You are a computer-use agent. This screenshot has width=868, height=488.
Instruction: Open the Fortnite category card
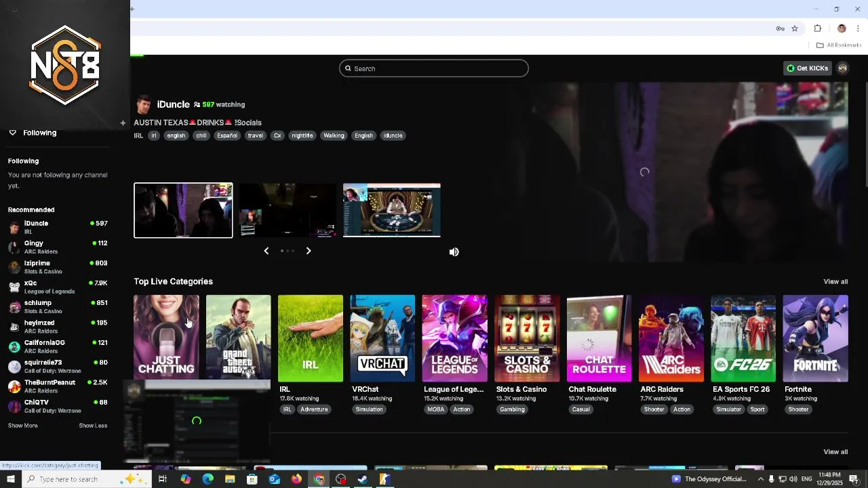(815, 338)
